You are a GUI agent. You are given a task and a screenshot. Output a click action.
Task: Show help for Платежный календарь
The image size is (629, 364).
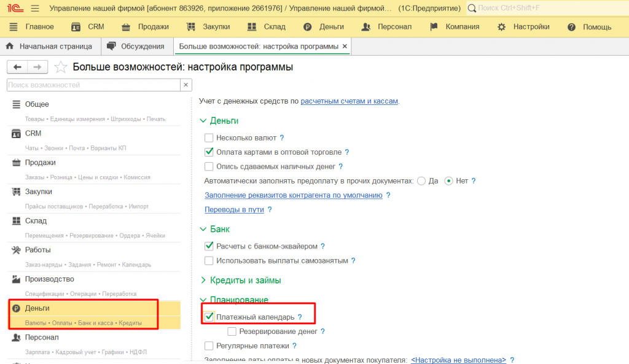tap(300, 317)
